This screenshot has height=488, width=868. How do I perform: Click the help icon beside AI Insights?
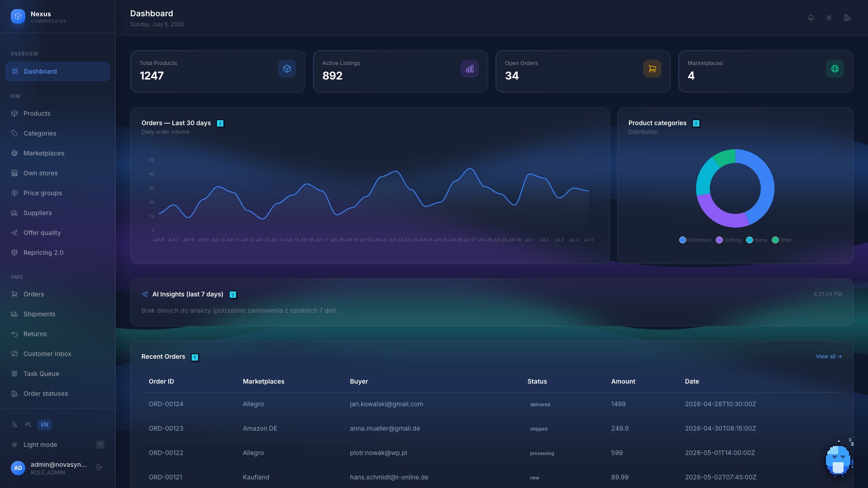click(233, 295)
